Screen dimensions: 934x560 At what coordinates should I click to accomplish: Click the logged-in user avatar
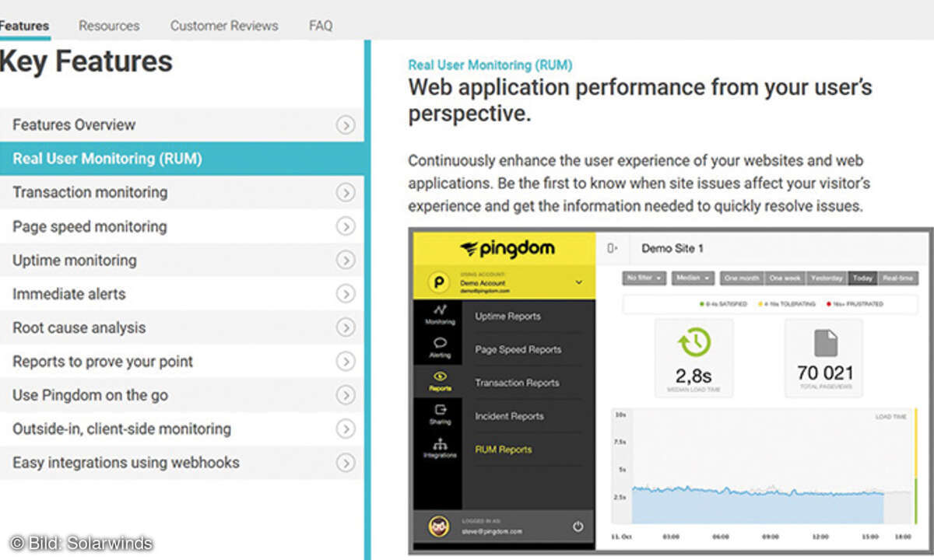click(439, 527)
